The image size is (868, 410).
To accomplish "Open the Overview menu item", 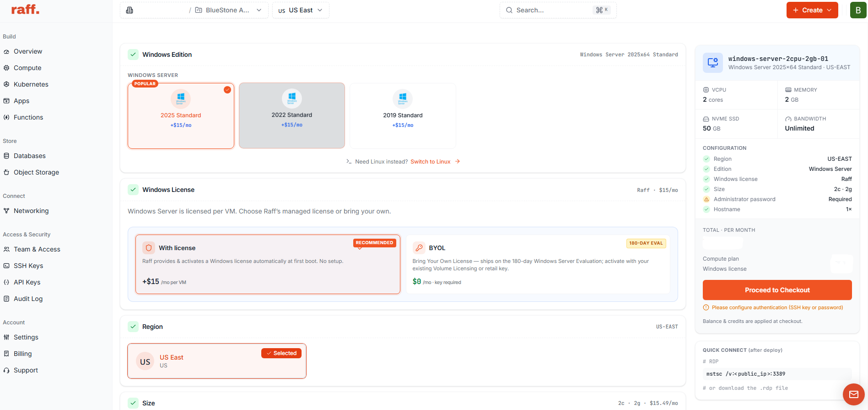I will pos(28,51).
